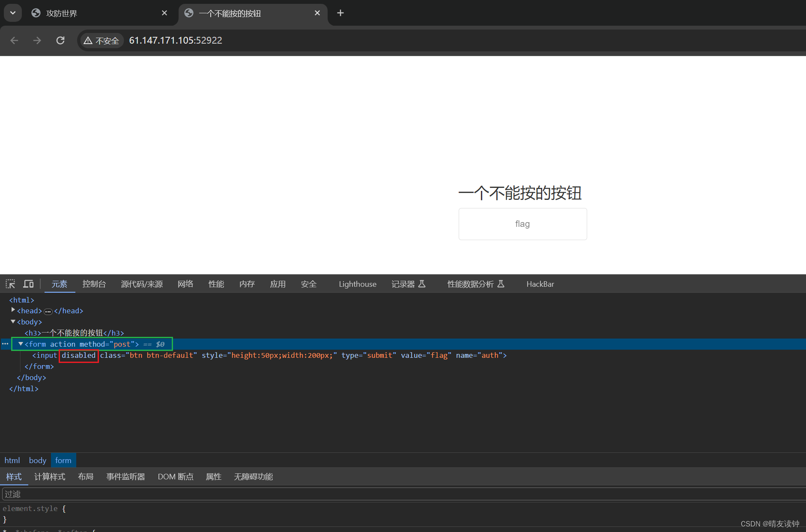This screenshot has width=806, height=532.
Task: Click the browser back navigation arrow
Action: (14, 40)
